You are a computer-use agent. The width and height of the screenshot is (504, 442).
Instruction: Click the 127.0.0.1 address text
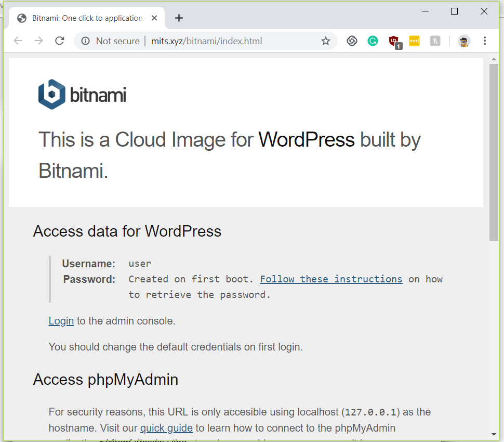pos(370,412)
